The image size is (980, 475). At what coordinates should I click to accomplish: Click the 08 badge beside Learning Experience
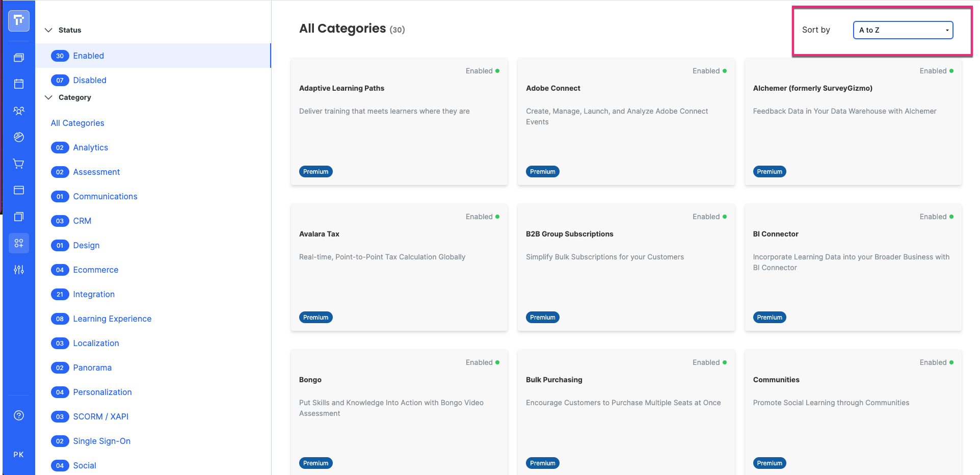click(60, 319)
